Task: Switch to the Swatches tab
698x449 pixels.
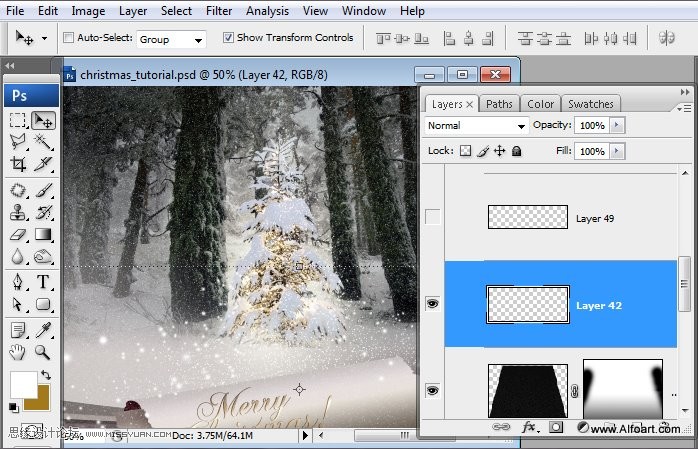Action: (591, 104)
